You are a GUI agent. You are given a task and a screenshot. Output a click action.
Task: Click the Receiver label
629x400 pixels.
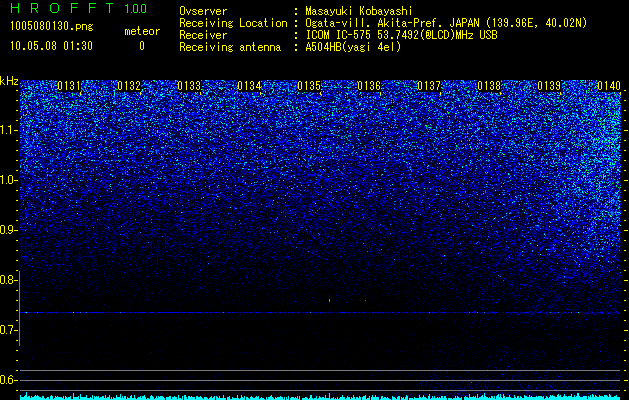coord(203,35)
